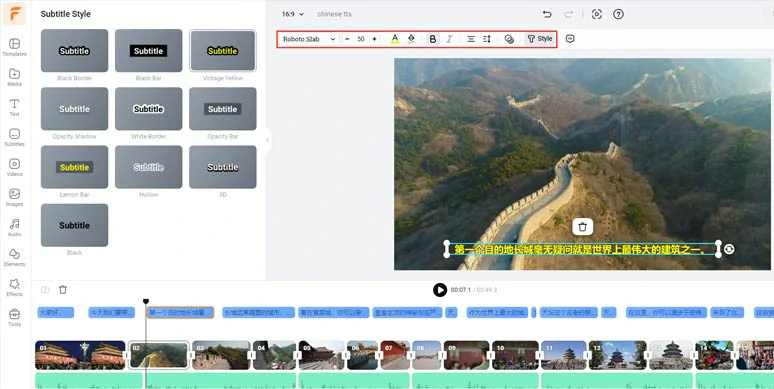Click the first green audio track segment
This screenshot has height=389, width=774.
[89, 381]
